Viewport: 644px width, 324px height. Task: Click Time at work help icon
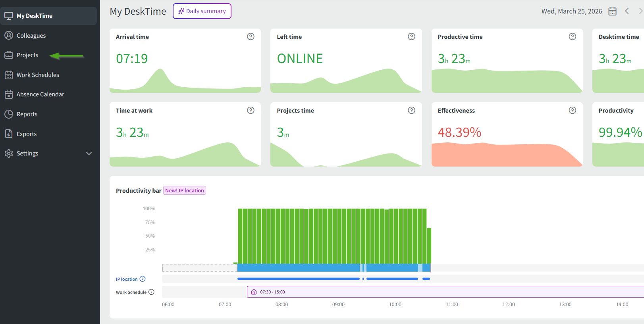251,110
